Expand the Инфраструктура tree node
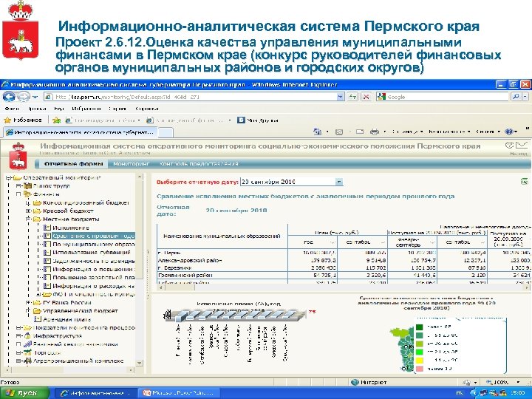The image size is (532, 399). (x=18, y=336)
